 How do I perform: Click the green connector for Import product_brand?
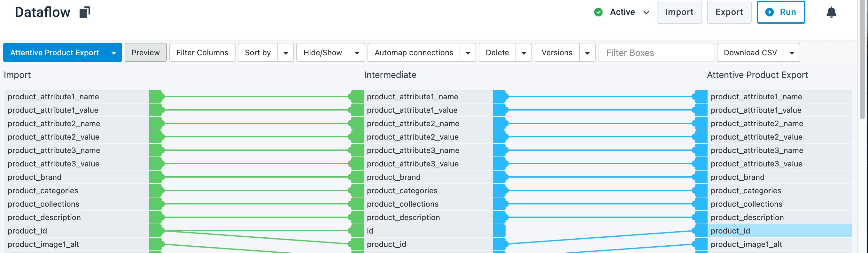156,177
